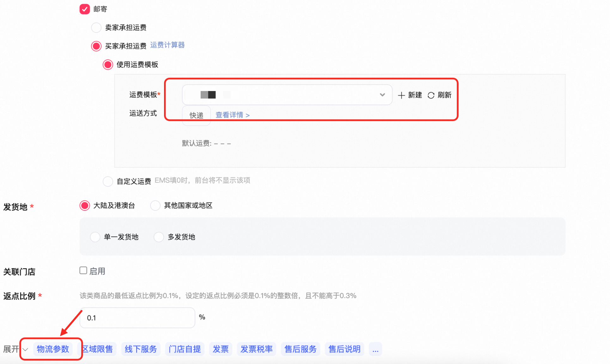
Task: Select 其他国家或地区 shipping origin
Action: pyautogui.click(x=155, y=206)
